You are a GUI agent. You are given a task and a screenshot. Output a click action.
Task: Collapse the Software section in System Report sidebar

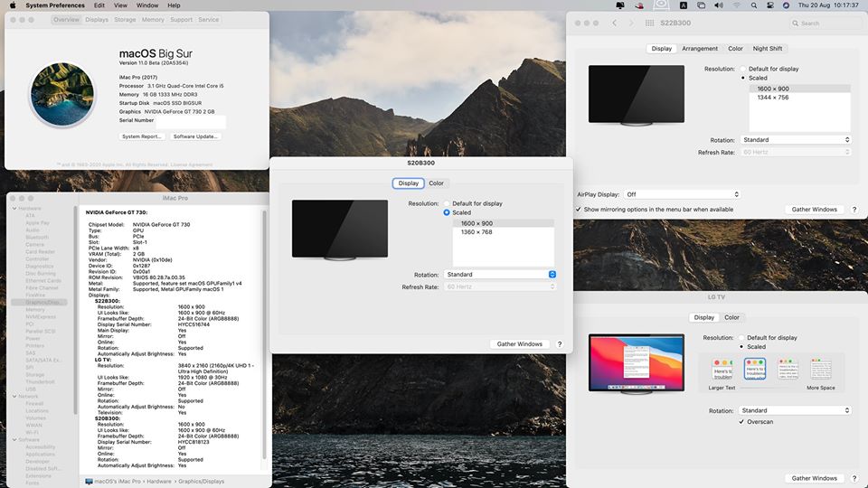tap(14, 440)
